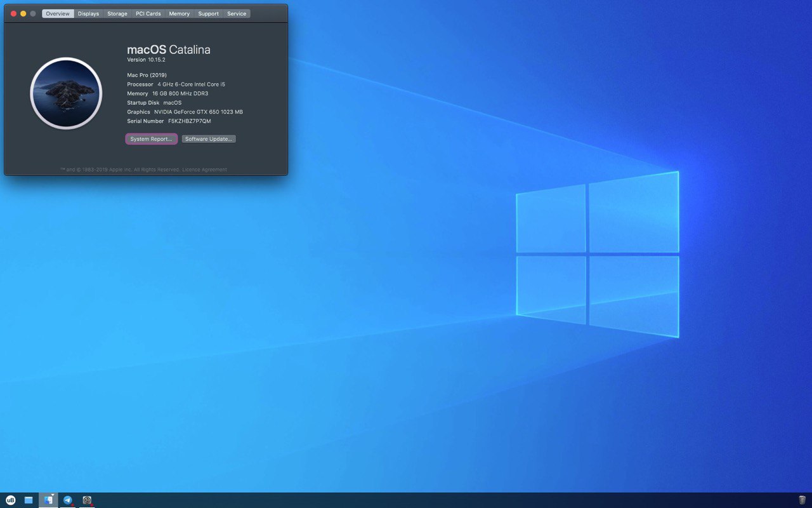Switch to the Overview tab
Viewport: 812px width, 508px height.
click(x=58, y=13)
